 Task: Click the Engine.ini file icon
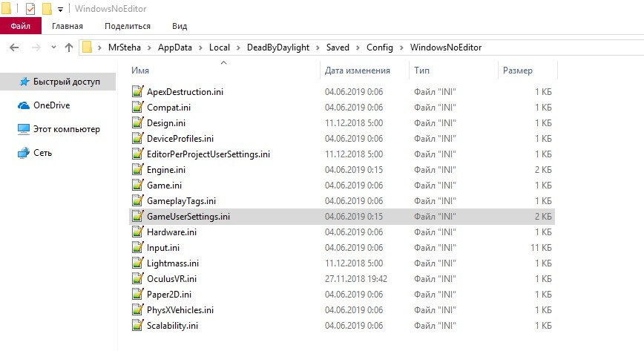tap(137, 169)
